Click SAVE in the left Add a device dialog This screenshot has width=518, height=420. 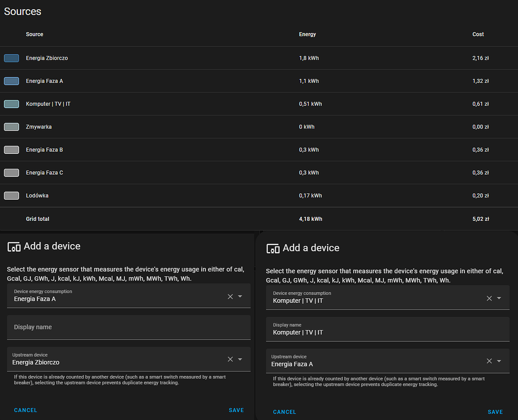[236, 410]
